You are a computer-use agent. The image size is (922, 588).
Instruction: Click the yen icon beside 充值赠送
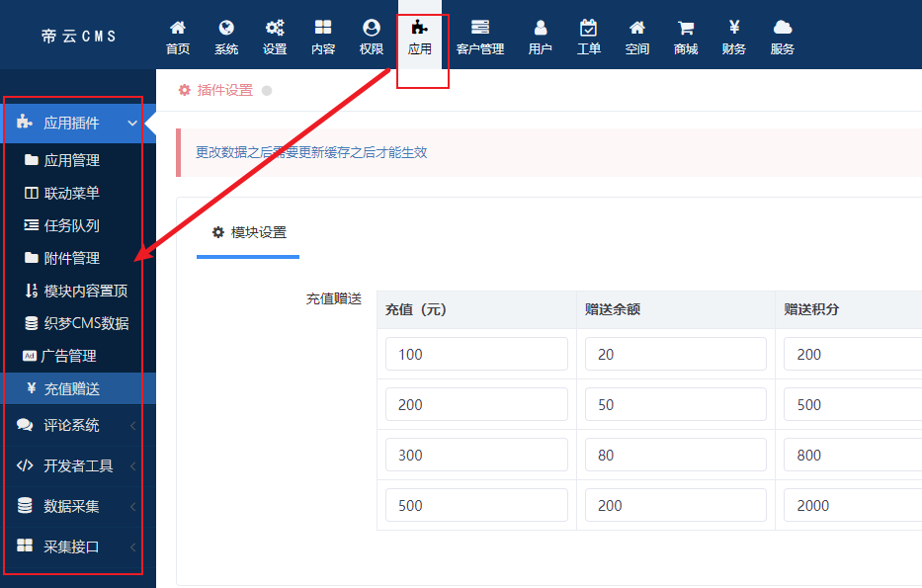(x=32, y=387)
